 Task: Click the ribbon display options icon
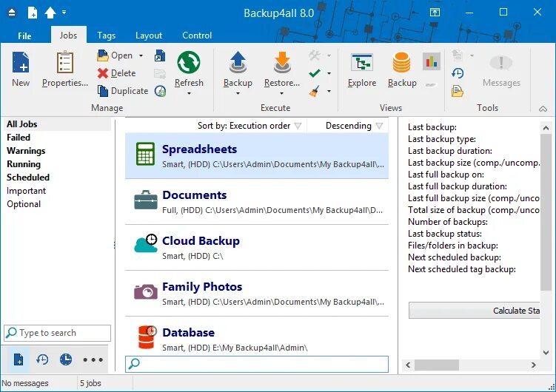coord(435,13)
